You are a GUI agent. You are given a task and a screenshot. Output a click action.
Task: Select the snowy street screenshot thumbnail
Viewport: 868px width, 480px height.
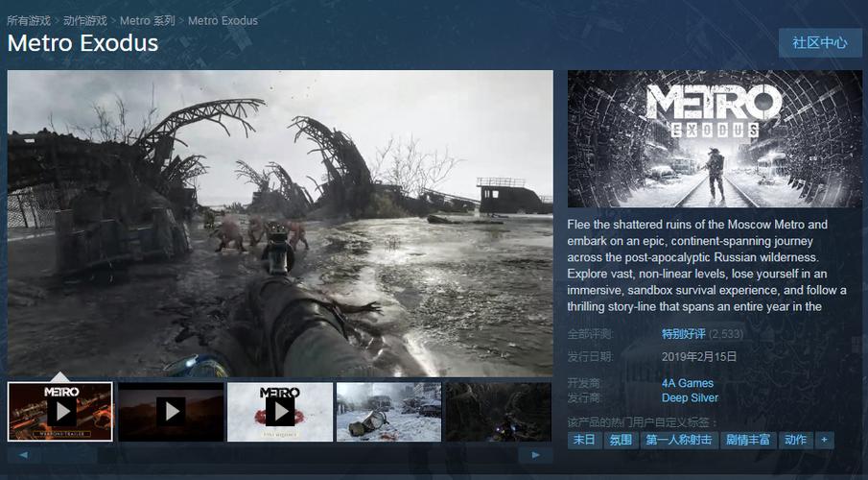[x=389, y=412]
